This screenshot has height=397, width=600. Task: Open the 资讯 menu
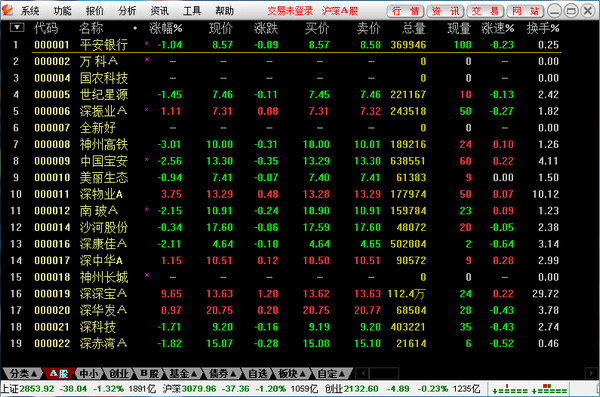(x=160, y=11)
